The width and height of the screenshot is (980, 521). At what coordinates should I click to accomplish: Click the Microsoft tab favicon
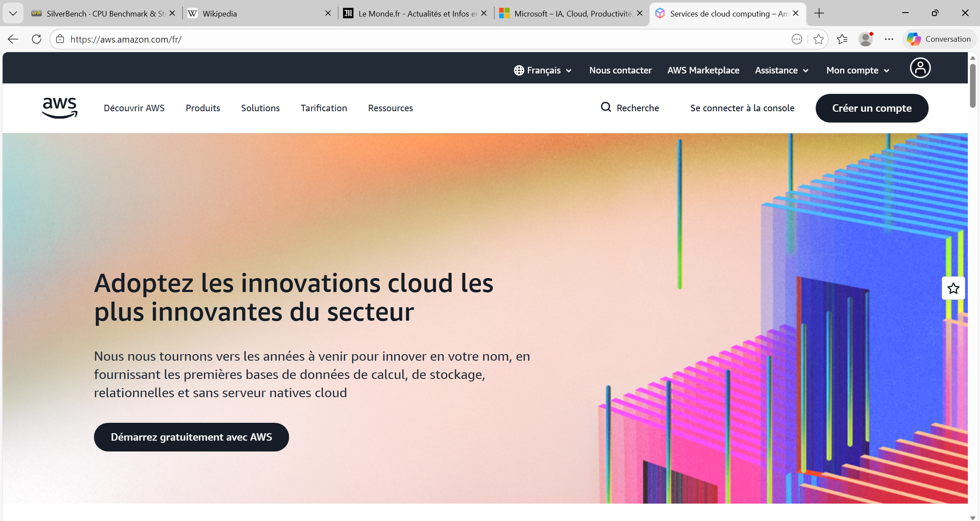click(x=504, y=13)
